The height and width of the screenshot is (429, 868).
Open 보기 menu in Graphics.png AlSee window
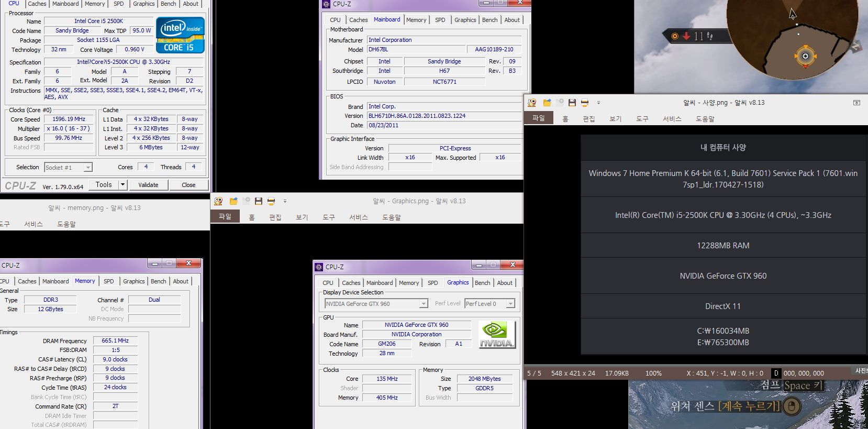302,217
